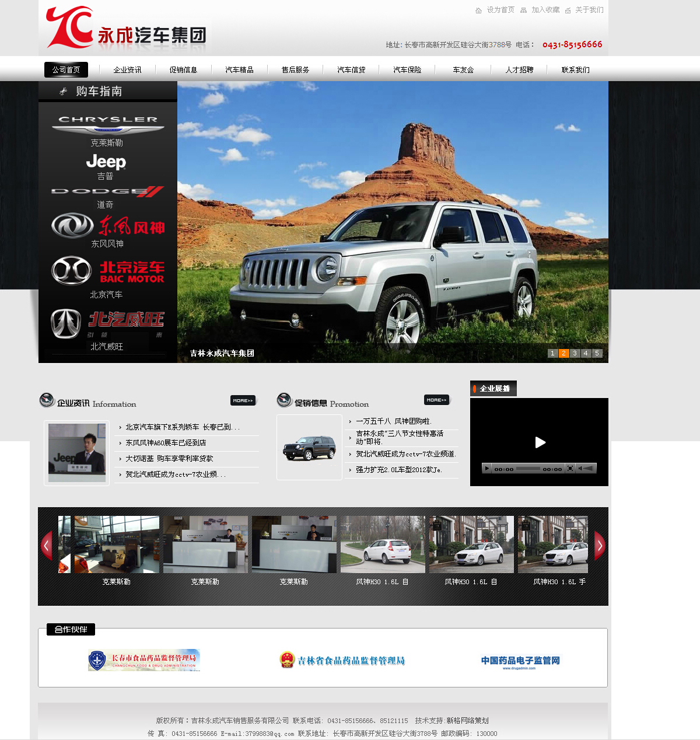Click the Chrysler brand logo
This screenshot has height=740, width=700.
pyautogui.click(x=108, y=124)
